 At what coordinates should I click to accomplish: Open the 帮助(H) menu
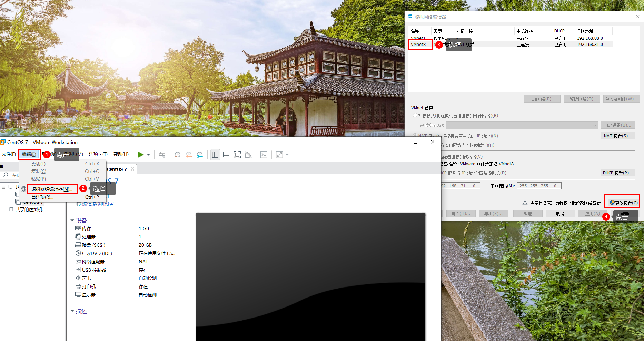121,154
